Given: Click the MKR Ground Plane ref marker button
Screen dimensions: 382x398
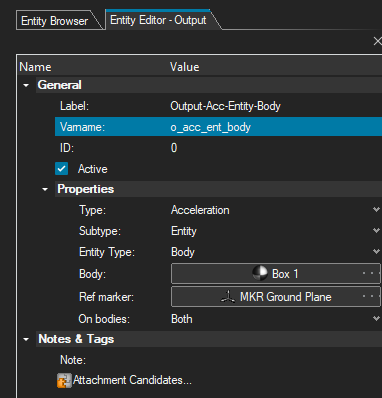Looking at the screenshot, I should tap(275, 297).
